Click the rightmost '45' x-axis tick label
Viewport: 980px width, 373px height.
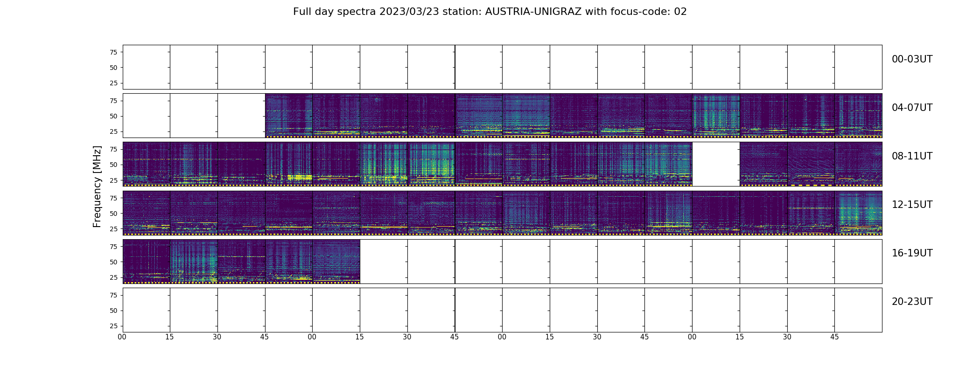[x=834, y=337]
